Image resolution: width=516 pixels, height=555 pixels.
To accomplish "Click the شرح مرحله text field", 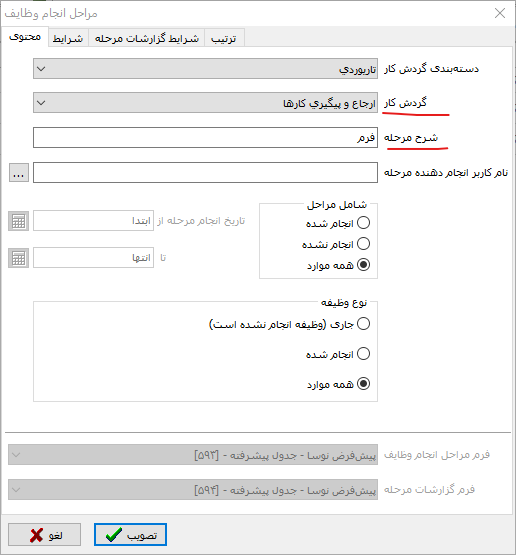I will 205,138.
